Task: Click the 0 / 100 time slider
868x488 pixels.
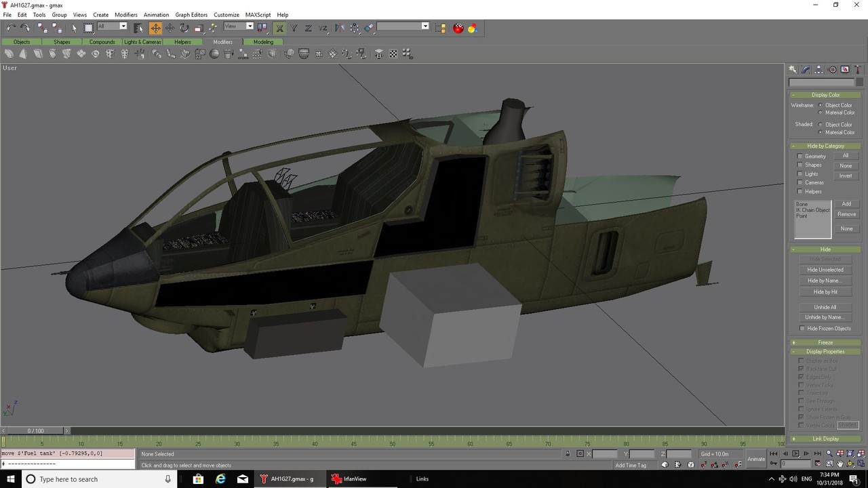Action: point(35,430)
